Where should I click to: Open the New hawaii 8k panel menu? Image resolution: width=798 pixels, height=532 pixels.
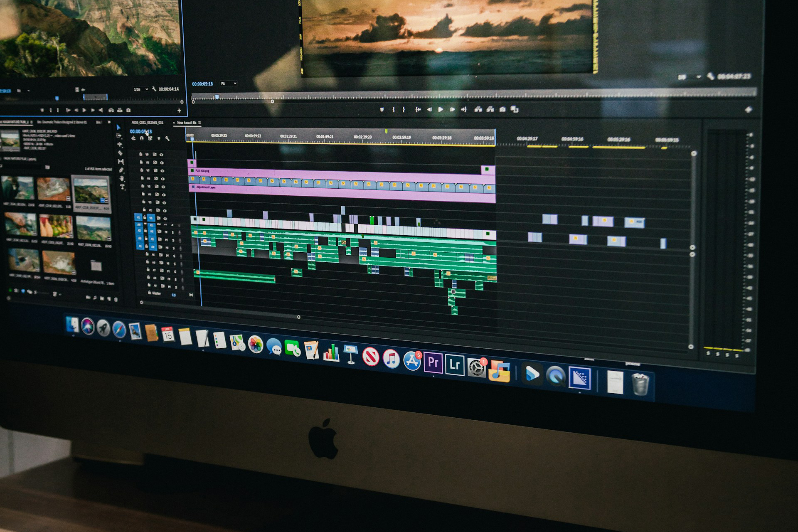[x=200, y=123]
